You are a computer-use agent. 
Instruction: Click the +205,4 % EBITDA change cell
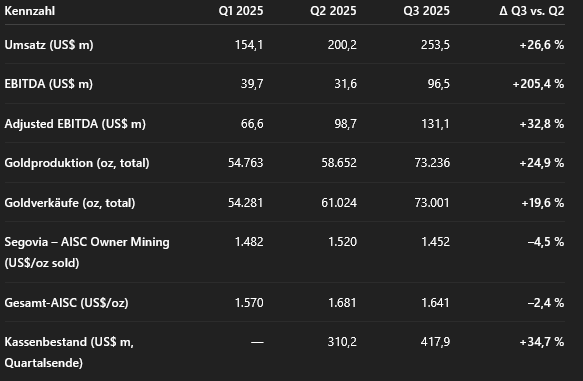[538, 84]
